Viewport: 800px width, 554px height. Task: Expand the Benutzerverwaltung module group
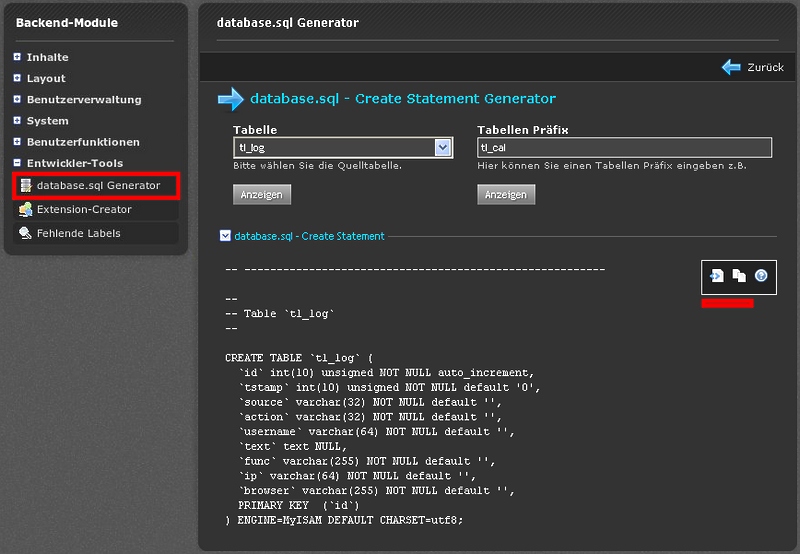[17, 99]
